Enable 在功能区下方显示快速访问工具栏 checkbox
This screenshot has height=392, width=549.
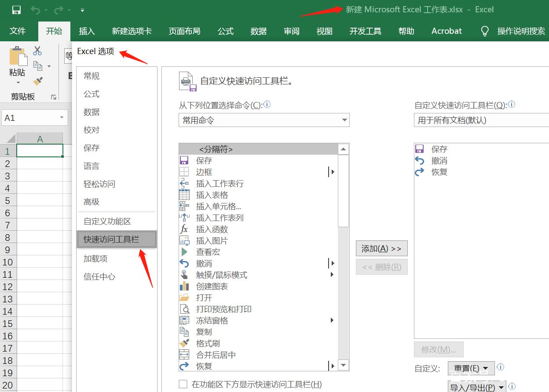click(183, 384)
